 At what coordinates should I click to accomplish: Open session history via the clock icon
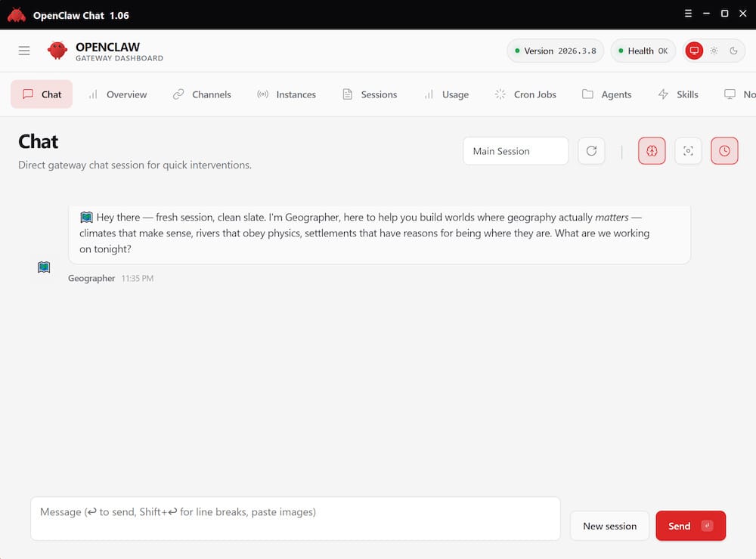coord(724,150)
